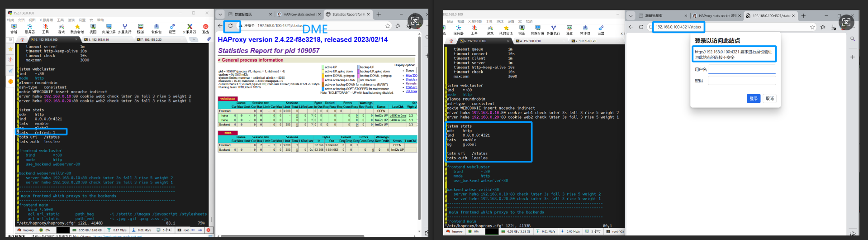Select 终端分屏 split icon in left MobaXterm toolbar
The height and width of the screenshot is (240, 868).
109,29
